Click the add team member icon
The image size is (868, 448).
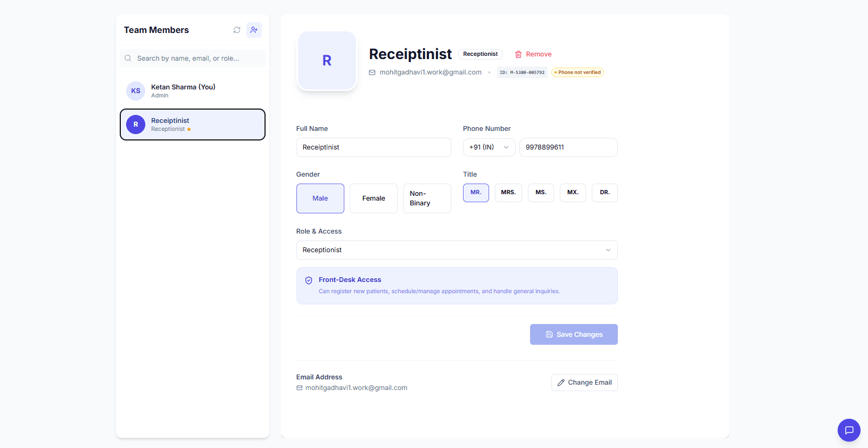(x=254, y=30)
